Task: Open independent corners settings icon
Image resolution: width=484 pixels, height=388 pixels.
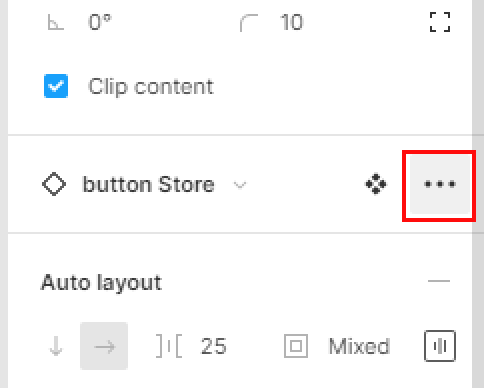Action: [x=440, y=22]
